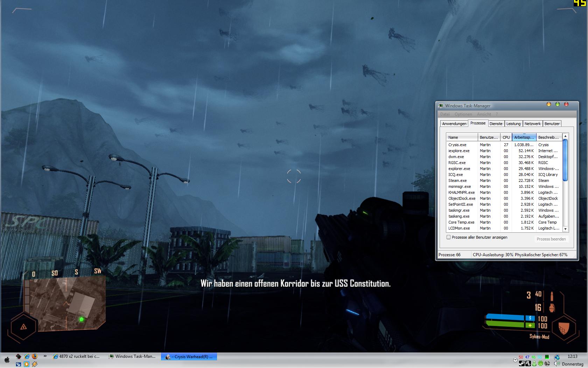Image resolution: width=588 pixels, height=368 pixels.
Task: Click the red 50 Core Temp tray reading
Action: click(521, 357)
